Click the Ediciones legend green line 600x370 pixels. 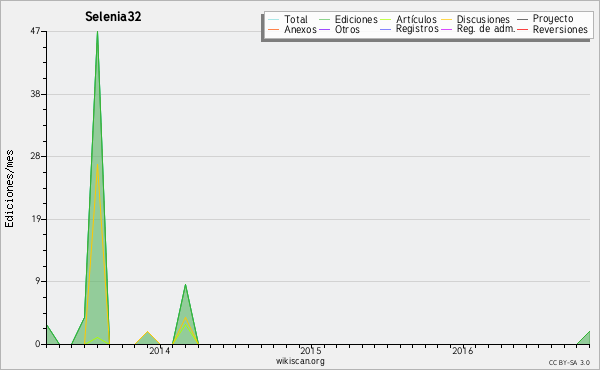tap(324, 19)
